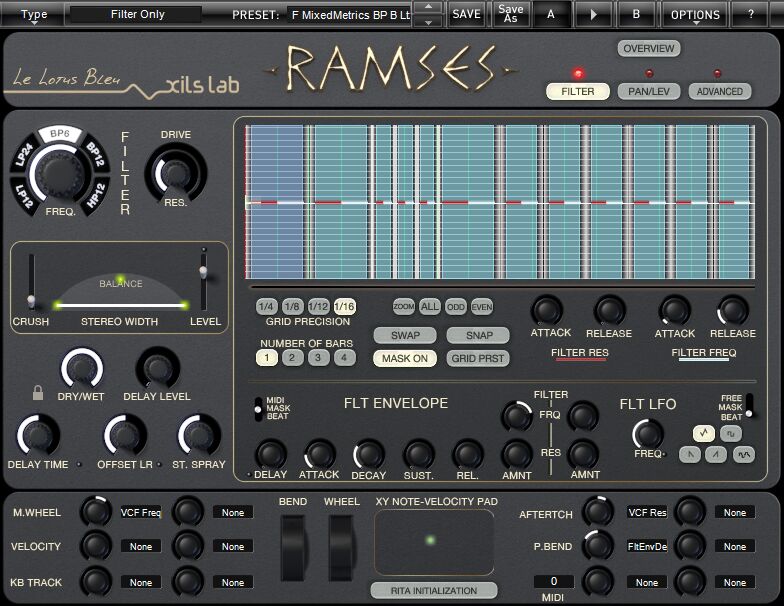Image resolution: width=784 pixels, height=606 pixels.
Task: Open the AFTERTCH VCF Res destination menu
Action: [x=648, y=512]
